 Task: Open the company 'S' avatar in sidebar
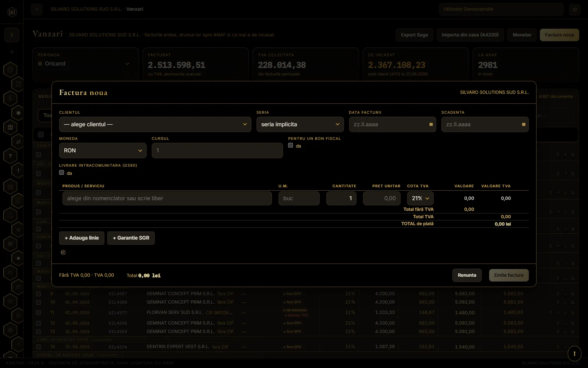click(12, 35)
